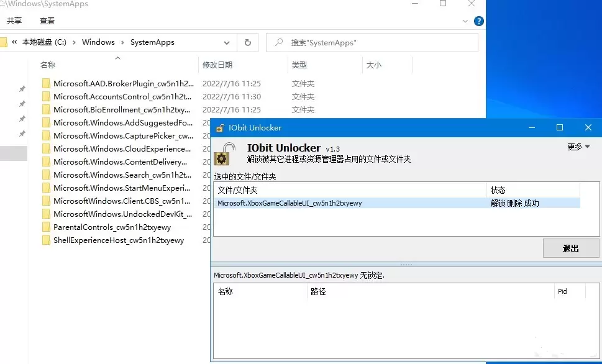
Task: Sort files by the 修改日期 column
Action: click(x=217, y=65)
